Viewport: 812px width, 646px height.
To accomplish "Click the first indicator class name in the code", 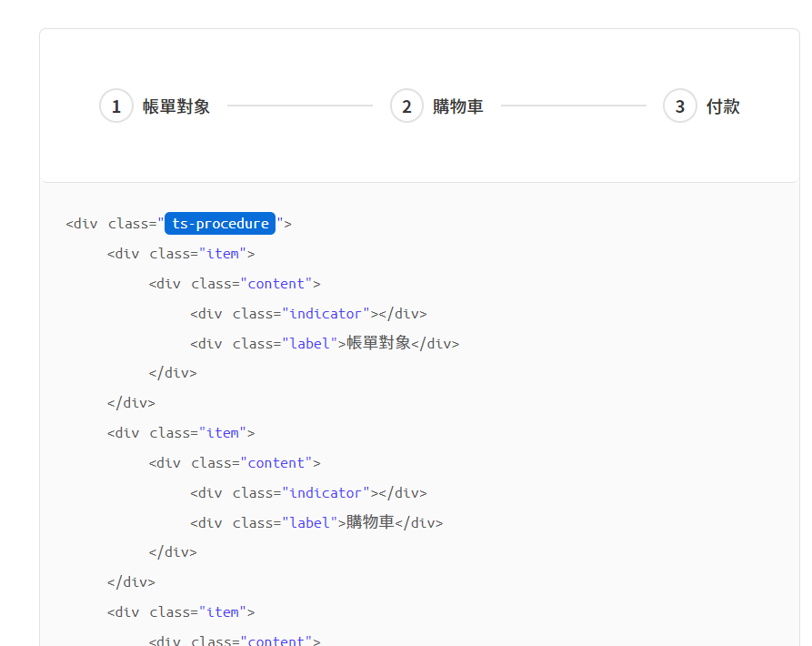I will [326, 313].
